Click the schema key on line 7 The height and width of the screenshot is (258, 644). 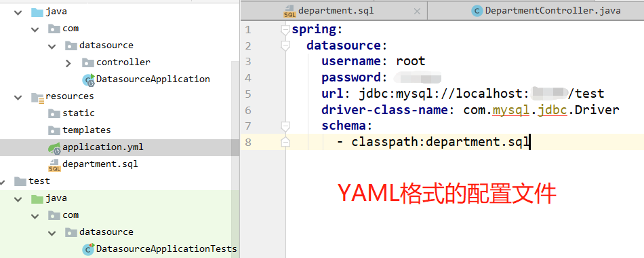[x=344, y=126]
